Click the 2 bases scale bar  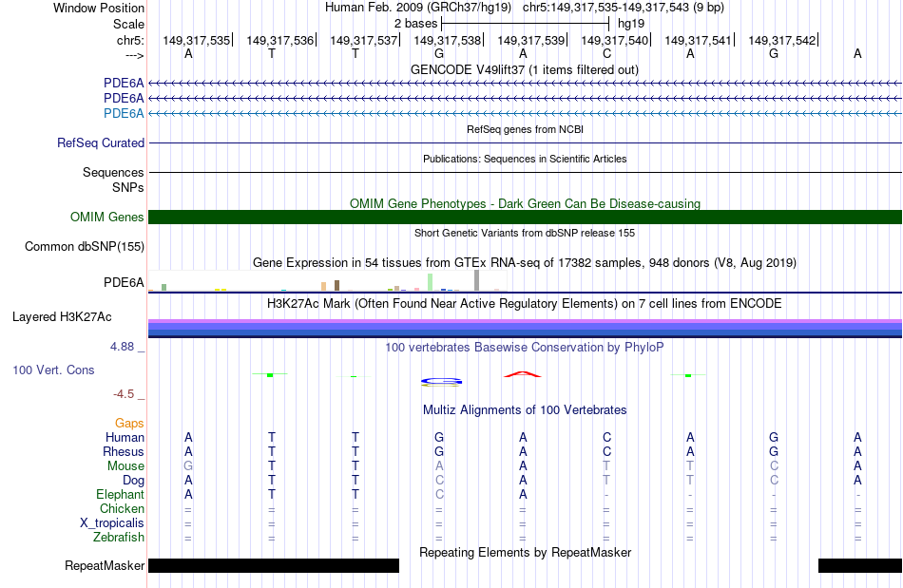pos(525,24)
